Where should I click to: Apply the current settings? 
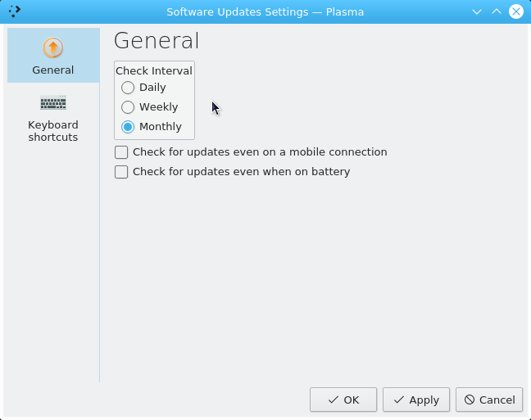416,400
